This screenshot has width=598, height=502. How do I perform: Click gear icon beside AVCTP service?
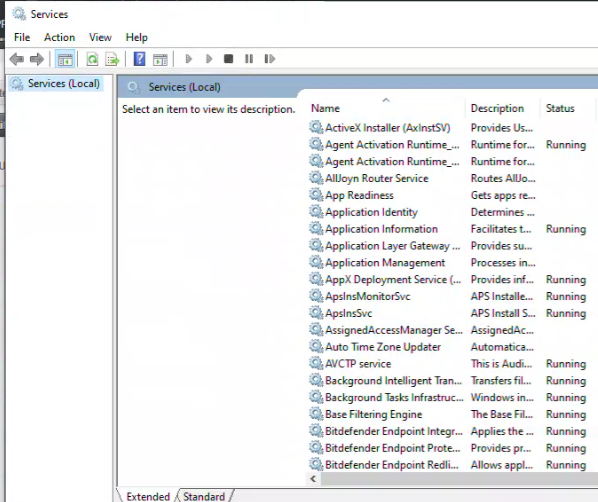pyautogui.click(x=316, y=364)
